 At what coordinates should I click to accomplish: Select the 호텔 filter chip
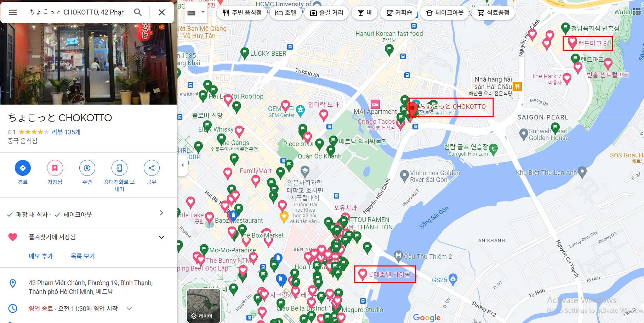pyautogui.click(x=285, y=13)
